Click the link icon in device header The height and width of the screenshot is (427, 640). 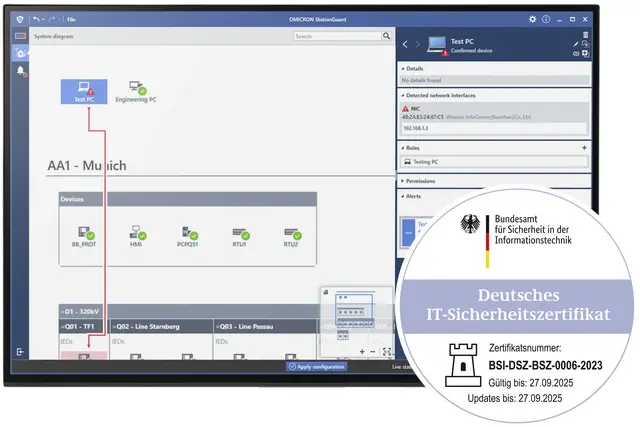click(x=576, y=53)
